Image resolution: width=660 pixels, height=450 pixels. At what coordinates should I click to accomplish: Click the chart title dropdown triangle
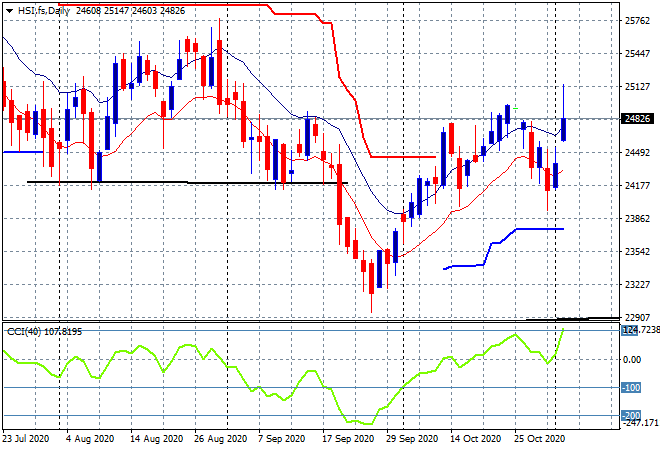coord(10,11)
